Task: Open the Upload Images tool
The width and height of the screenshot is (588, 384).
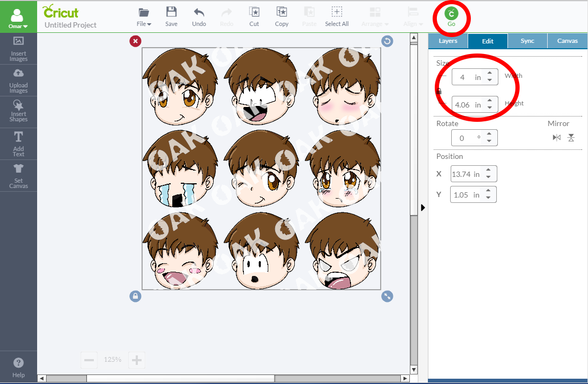Action: [x=19, y=80]
